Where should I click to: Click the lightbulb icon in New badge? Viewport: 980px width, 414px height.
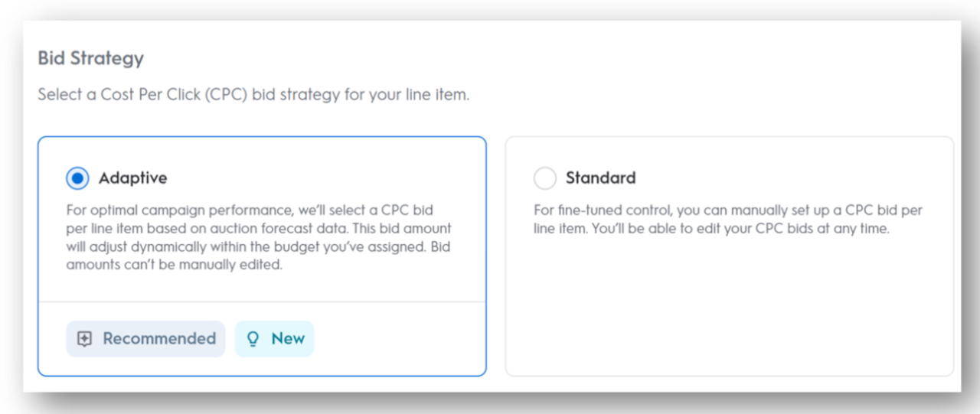pos(253,339)
